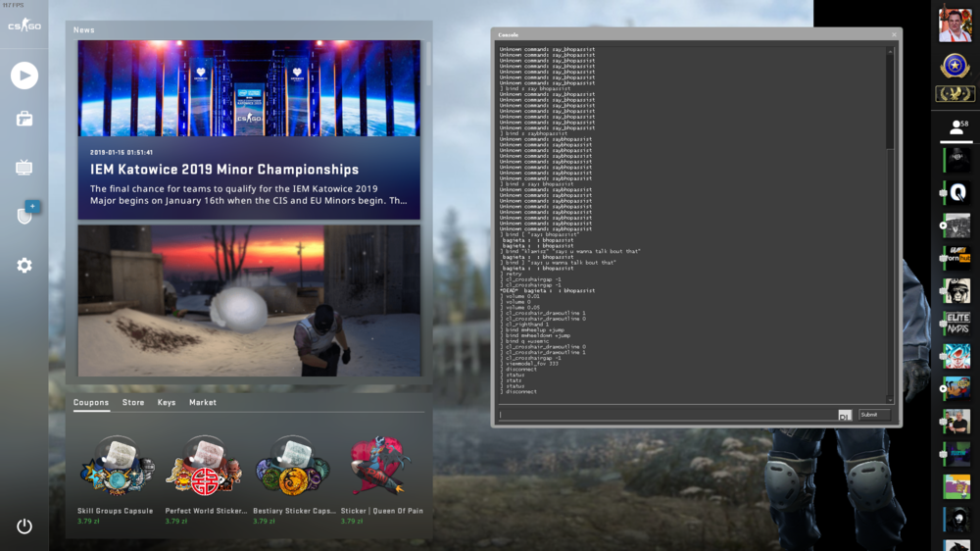980x551 pixels.
Task: Open the Play menu with the play icon
Action: point(24,75)
